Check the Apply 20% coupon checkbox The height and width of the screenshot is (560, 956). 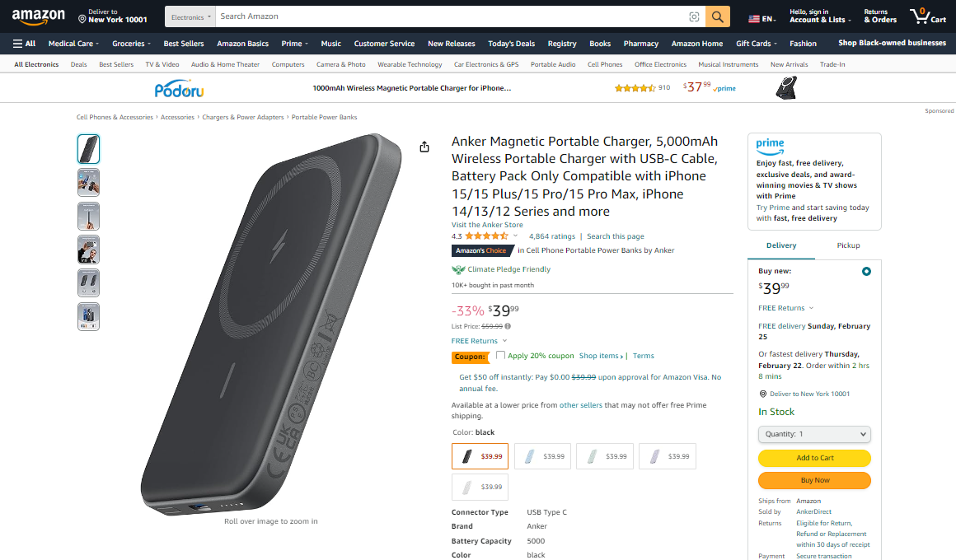click(x=500, y=356)
